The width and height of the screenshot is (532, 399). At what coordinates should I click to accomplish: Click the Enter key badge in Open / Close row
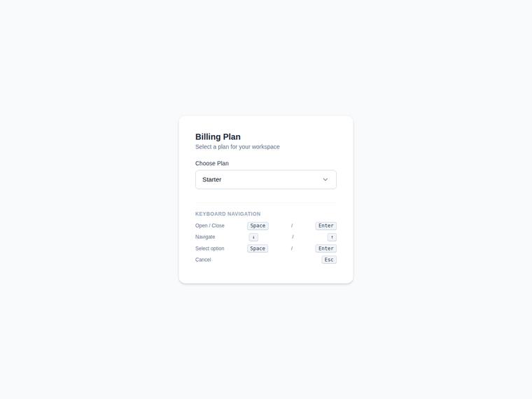(x=325, y=225)
